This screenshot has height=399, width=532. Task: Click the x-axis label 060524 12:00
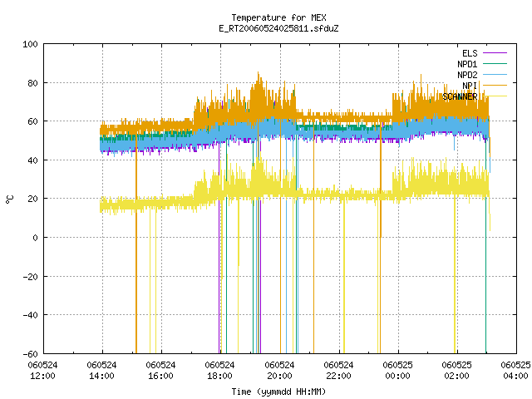(x=42, y=371)
